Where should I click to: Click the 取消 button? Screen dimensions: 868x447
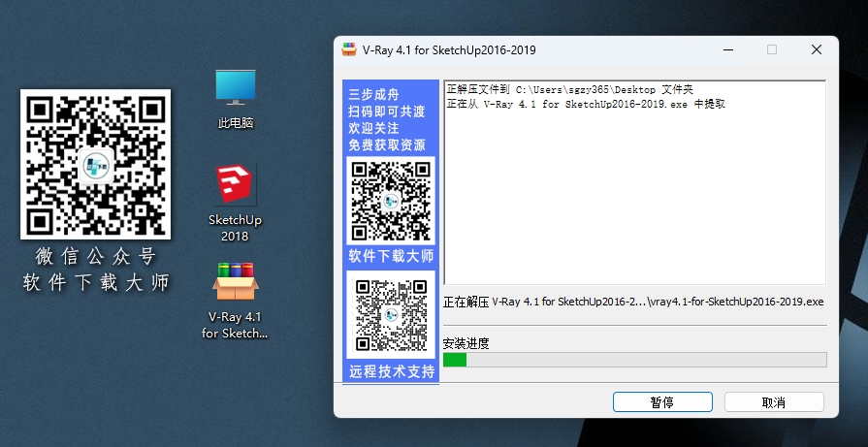point(774,402)
